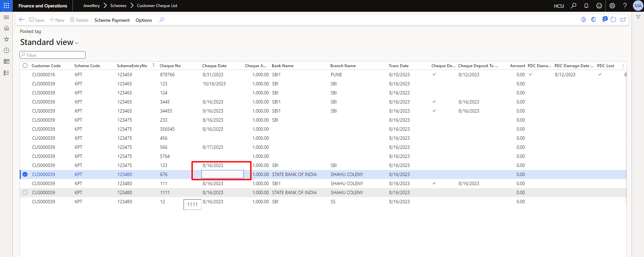Open MA user account avatar
This screenshot has height=257, width=644.
coord(638,6)
